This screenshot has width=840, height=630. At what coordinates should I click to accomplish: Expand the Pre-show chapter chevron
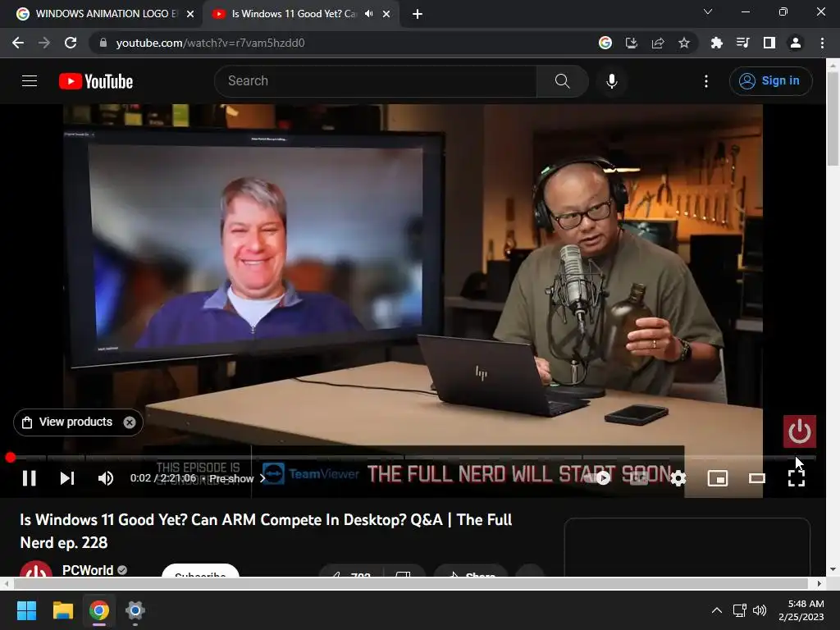click(262, 478)
